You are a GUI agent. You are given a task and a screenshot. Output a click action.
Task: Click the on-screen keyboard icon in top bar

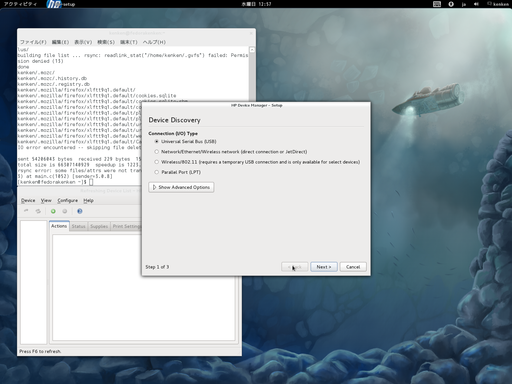[x=437, y=4]
